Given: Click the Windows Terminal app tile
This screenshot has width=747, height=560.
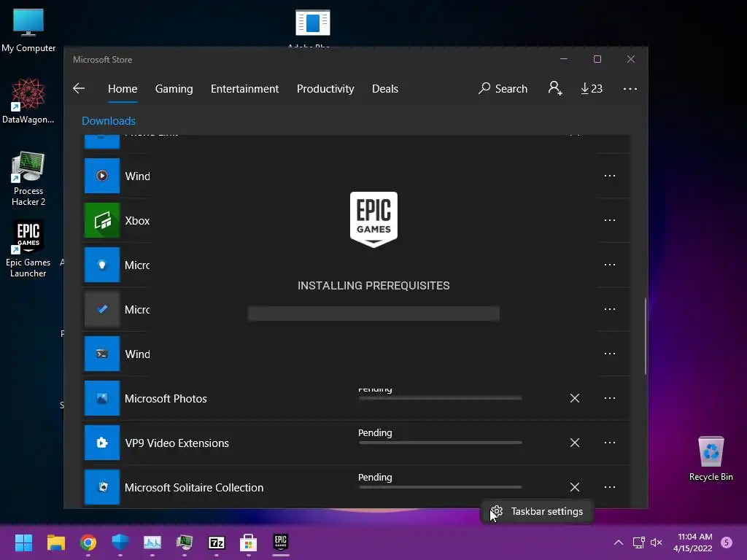Looking at the screenshot, I should (x=102, y=354).
